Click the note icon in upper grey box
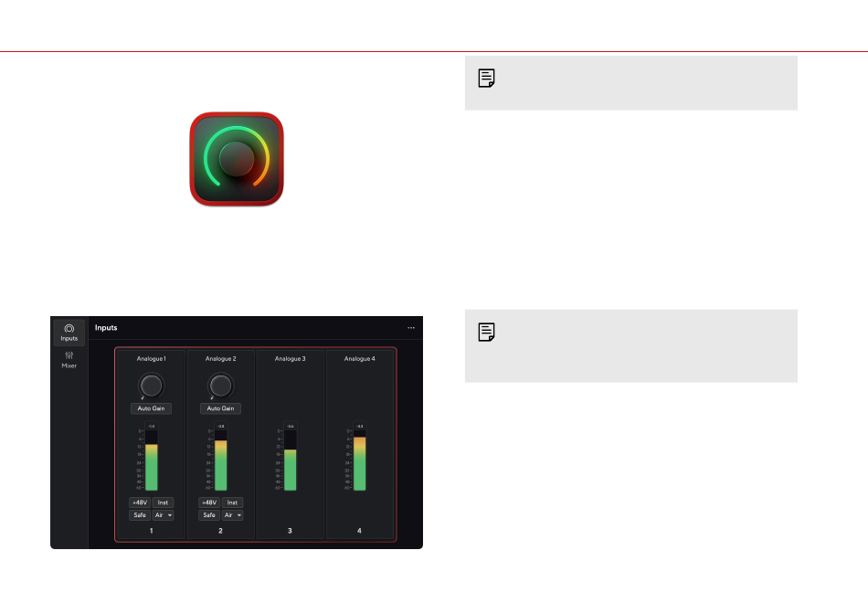The image size is (868, 614). point(487,78)
